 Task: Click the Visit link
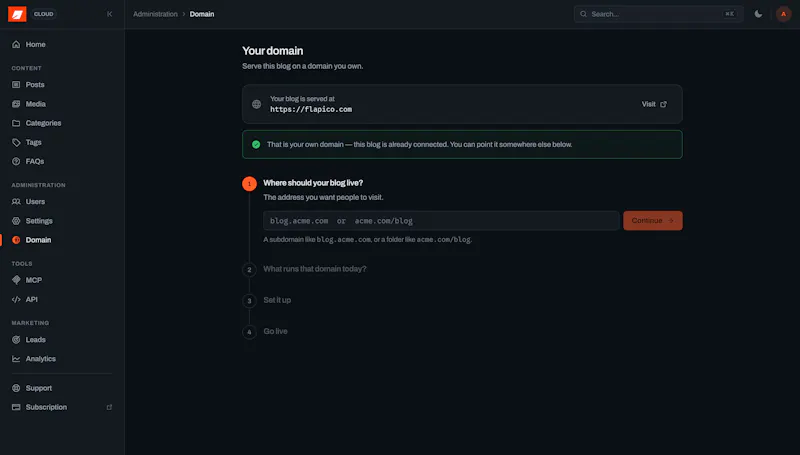(x=654, y=104)
